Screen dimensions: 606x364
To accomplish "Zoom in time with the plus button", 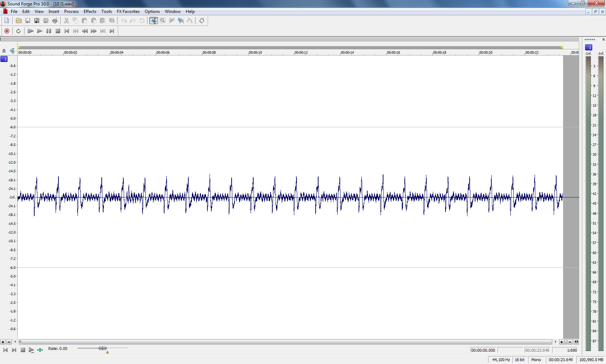I will [x=562, y=342].
